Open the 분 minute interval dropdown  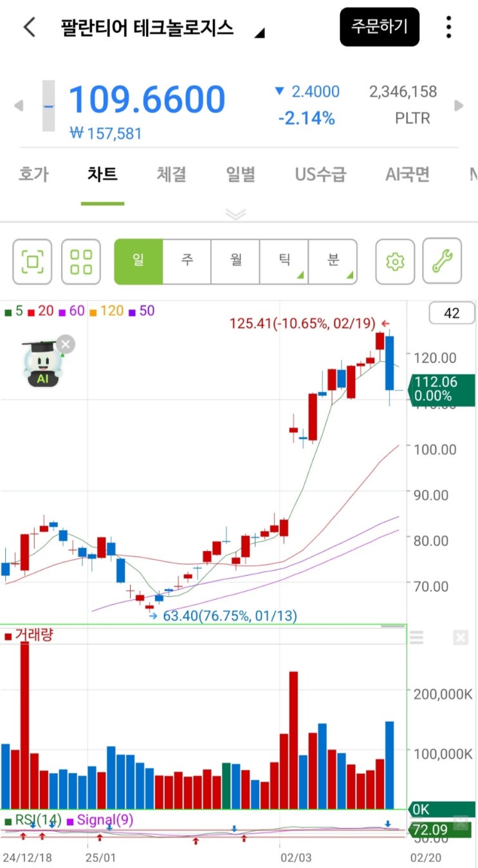click(x=333, y=261)
